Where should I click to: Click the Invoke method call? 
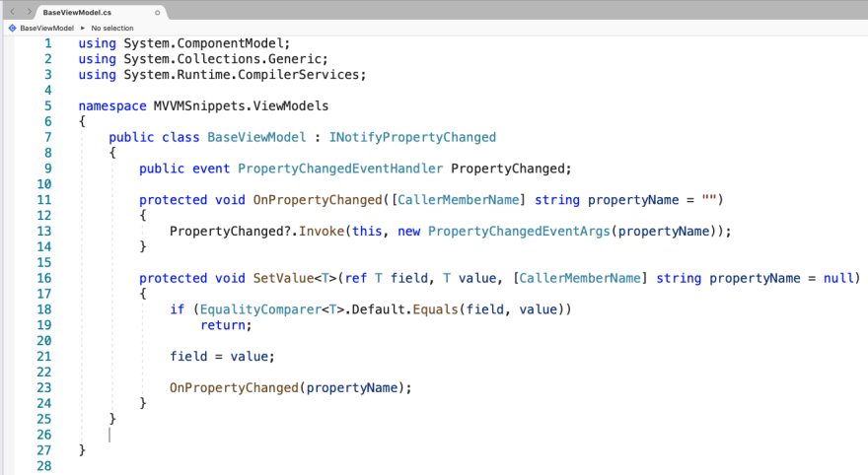pos(322,232)
